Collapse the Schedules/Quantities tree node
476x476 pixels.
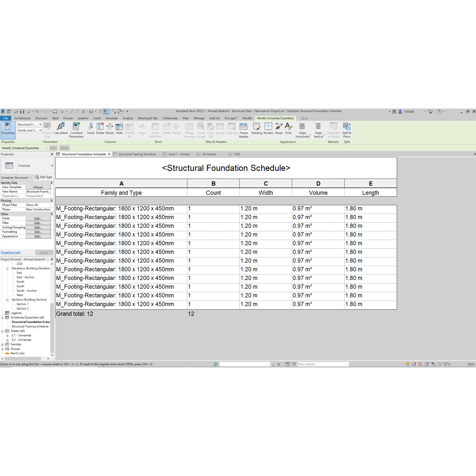[2, 318]
